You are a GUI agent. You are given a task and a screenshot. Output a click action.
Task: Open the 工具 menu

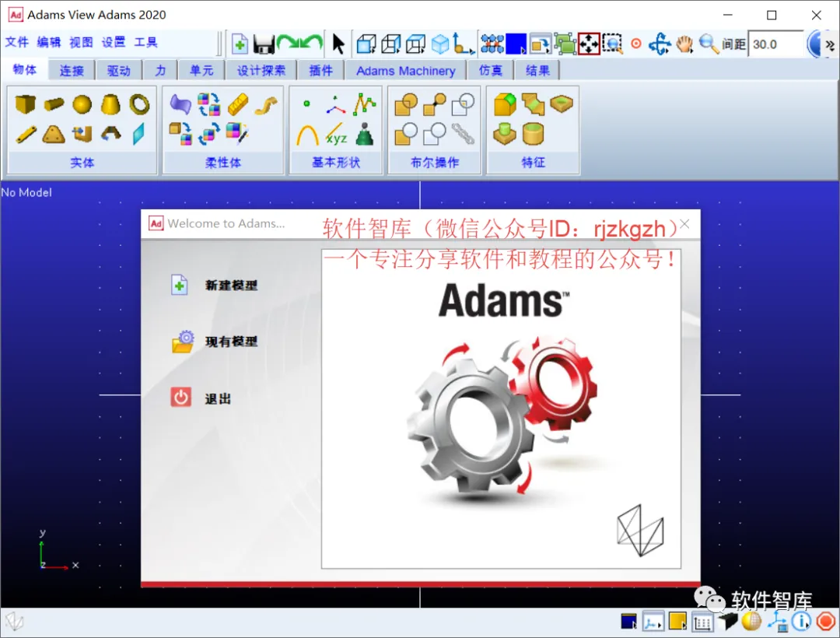point(145,42)
